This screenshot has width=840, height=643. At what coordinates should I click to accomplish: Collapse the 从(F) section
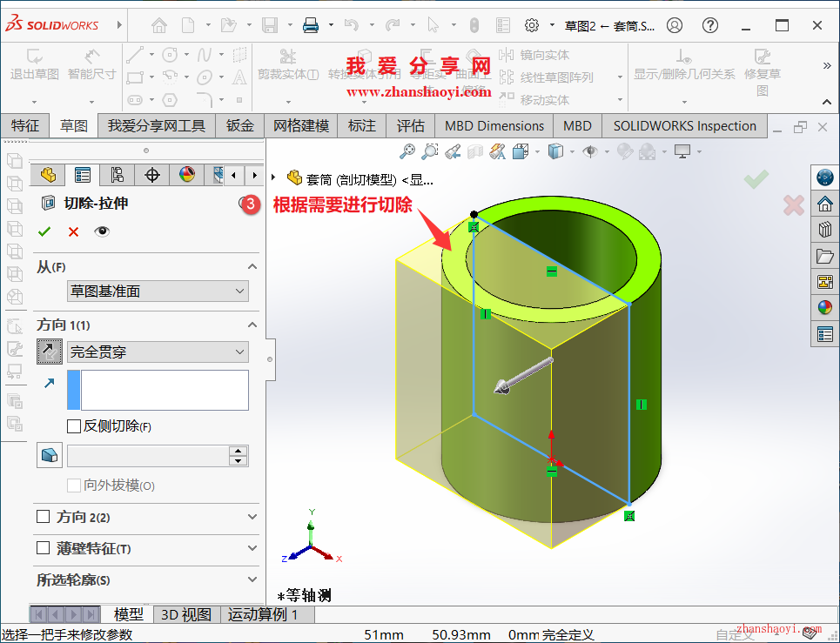coord(252,266)
